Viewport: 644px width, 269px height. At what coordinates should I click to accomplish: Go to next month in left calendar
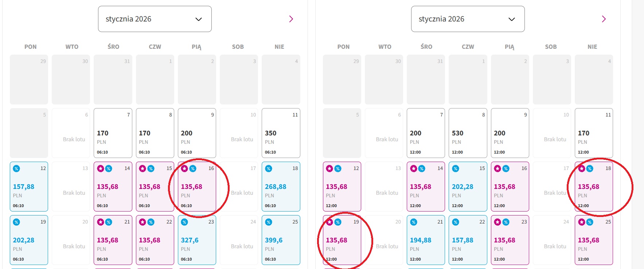291,19
